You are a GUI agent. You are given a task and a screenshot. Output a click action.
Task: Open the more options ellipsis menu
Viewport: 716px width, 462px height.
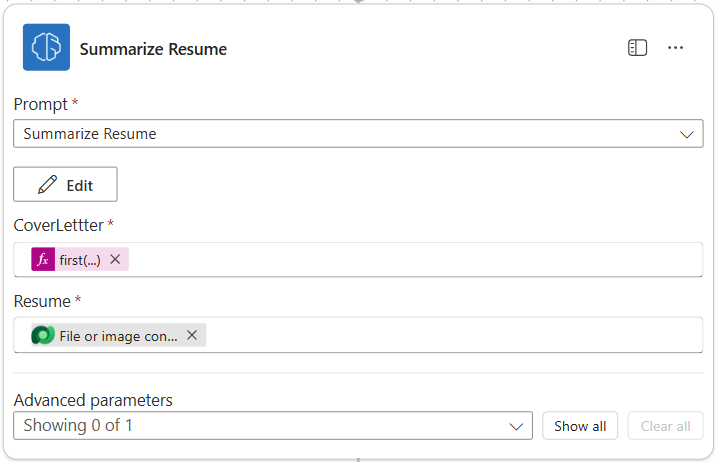pyautogui.click(x=676, y=48)
